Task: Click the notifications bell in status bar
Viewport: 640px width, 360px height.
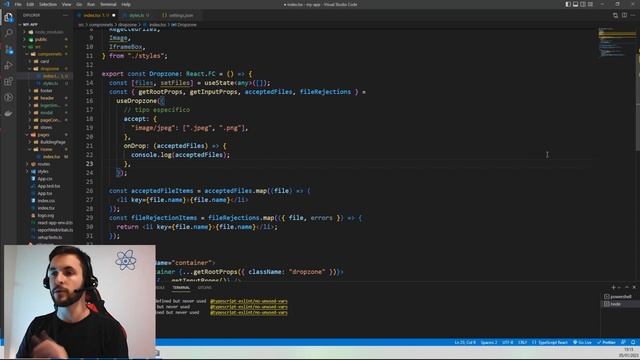Action: (633, 342)
